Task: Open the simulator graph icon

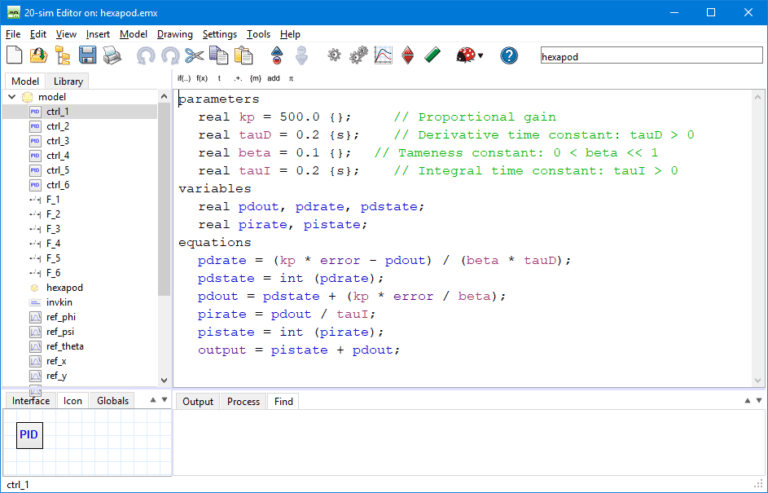Action: [x=383, y=56]
